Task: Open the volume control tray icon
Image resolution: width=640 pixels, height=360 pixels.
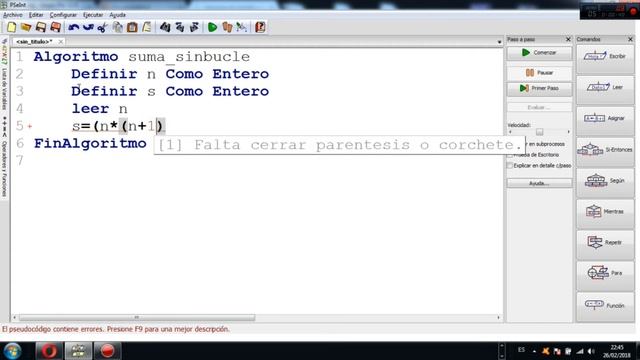Action: 591,351
